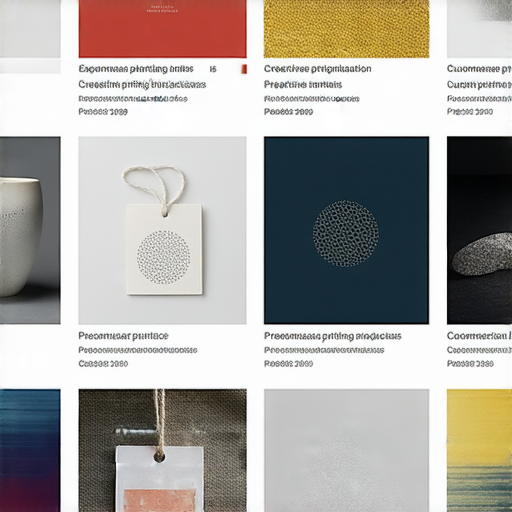Click the number badge next to the red card title
This screenshot has width=512, height=512.
pos(213,69)
